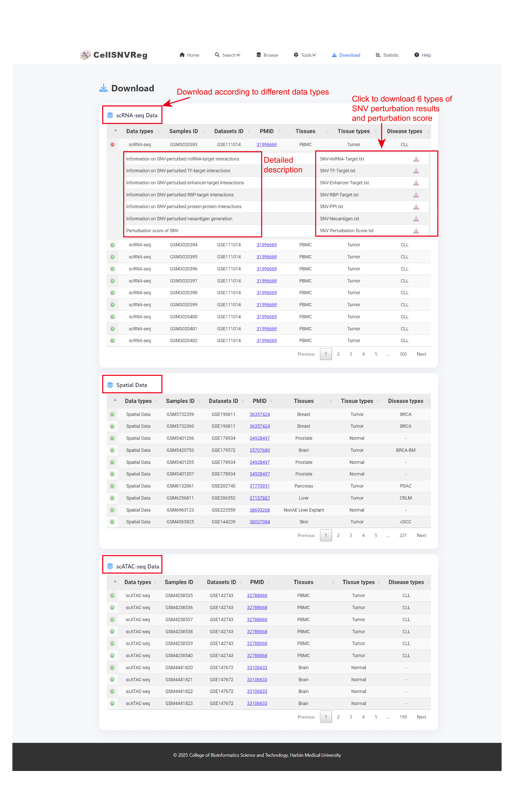Expand the GSM3020399 row details
This screenshot has height=812, width=514.
tap(113, 305)
